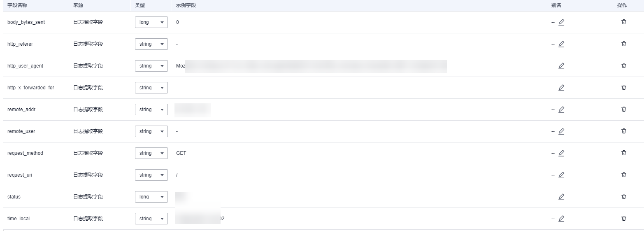Delete the body_bytes_sent field
644x231 pixels.
coord(624,22)
